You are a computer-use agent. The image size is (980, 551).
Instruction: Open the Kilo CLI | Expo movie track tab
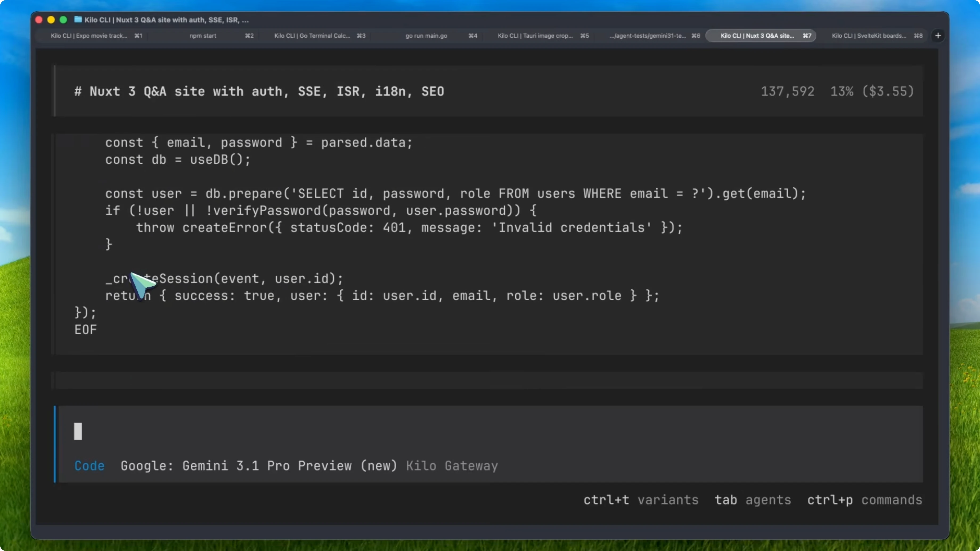pos(89,35)
